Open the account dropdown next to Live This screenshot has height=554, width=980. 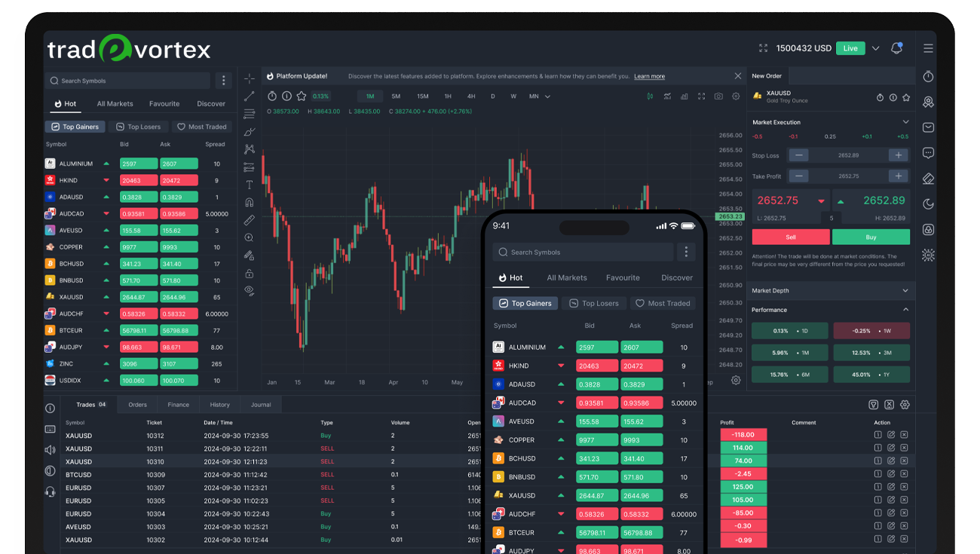coord(875,48)
